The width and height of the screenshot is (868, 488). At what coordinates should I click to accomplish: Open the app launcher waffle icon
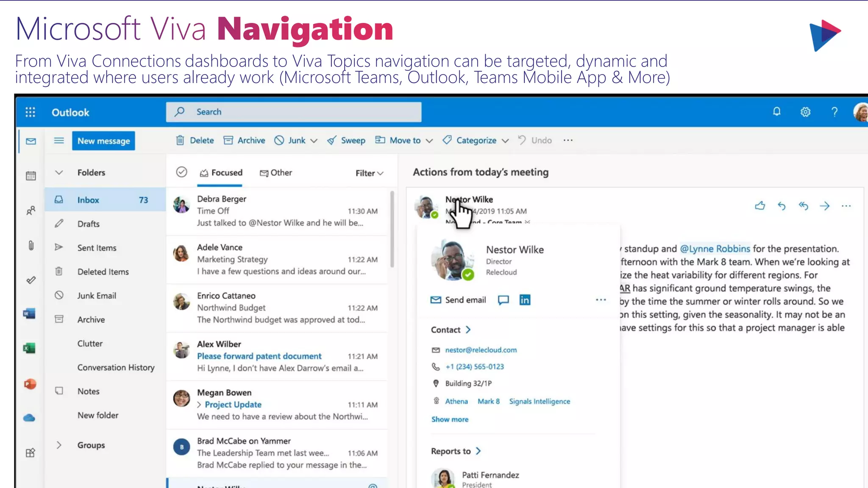click(x=30, y=112)
